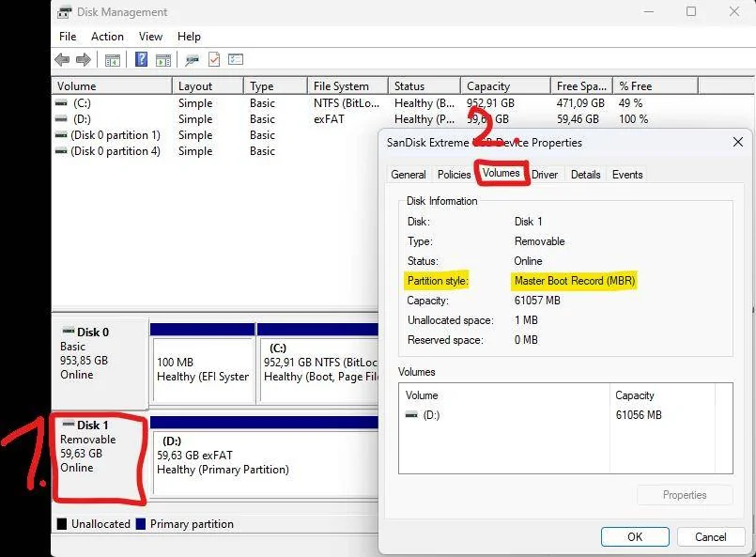Switch to the Policies tab
The image size is (756, 557).
coord(454,175)
